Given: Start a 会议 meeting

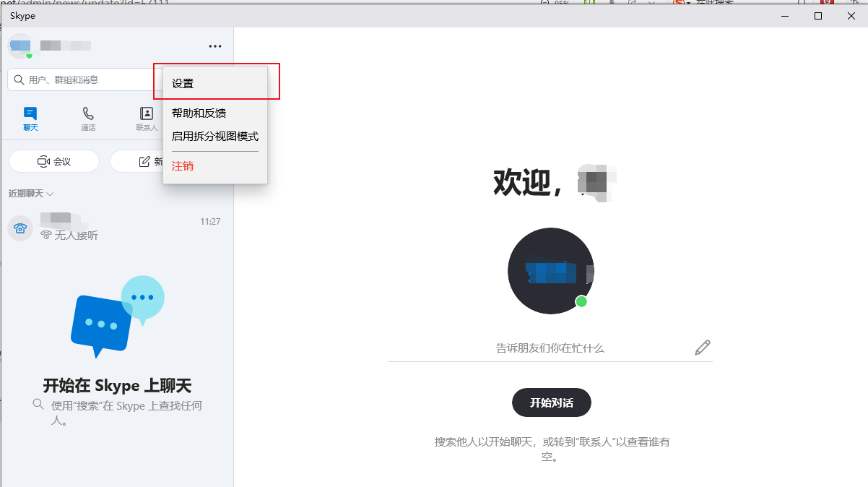Looking at the screenshot, I should [x=54, y=162].
